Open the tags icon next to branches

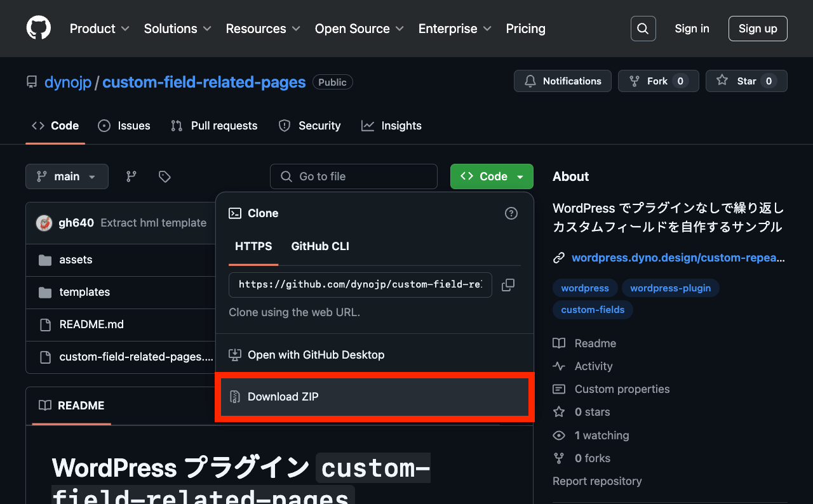click(x=165, y=176)
